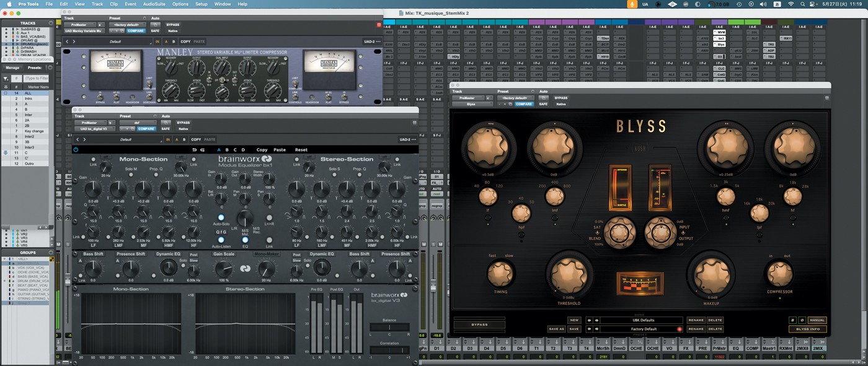Open the UAD-2 menu in Manley toolbar
Viewport: 868px width, 366px height.
pyautogui.click(x=372, y=41)
